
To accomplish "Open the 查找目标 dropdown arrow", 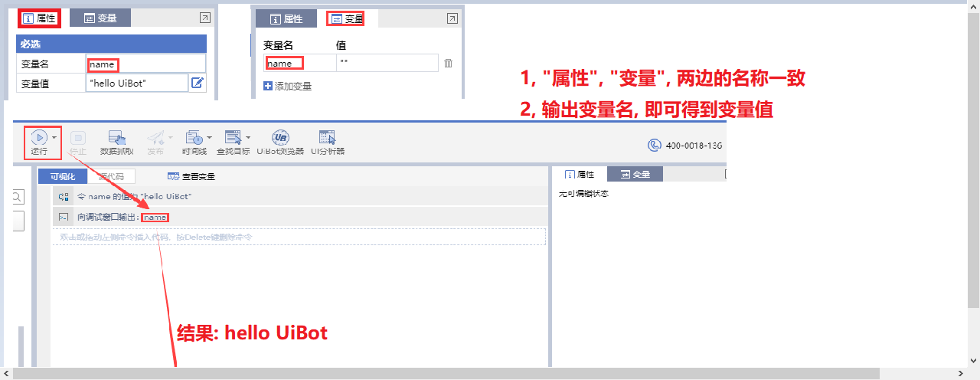I will pyautogui.click(x=248, y=138).
